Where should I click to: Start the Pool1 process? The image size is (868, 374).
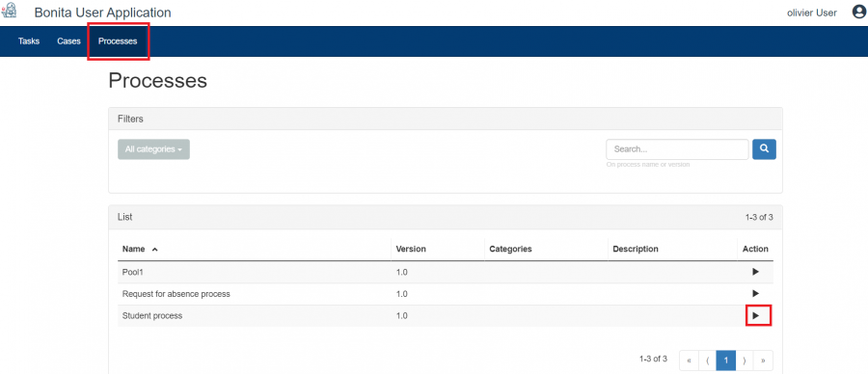(x=755, y=272)
